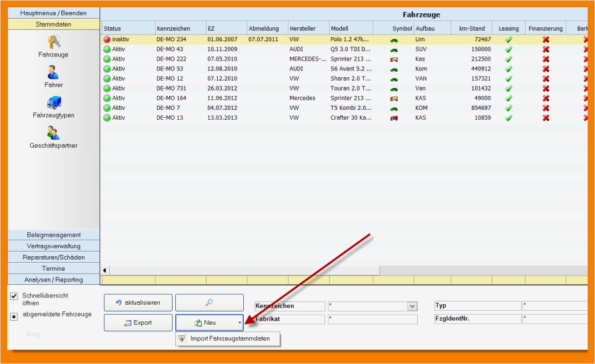This screenshot has height=364, width=595.
Task: Click car symbol icon for Polo DE-MO 234
Action: 394,40
